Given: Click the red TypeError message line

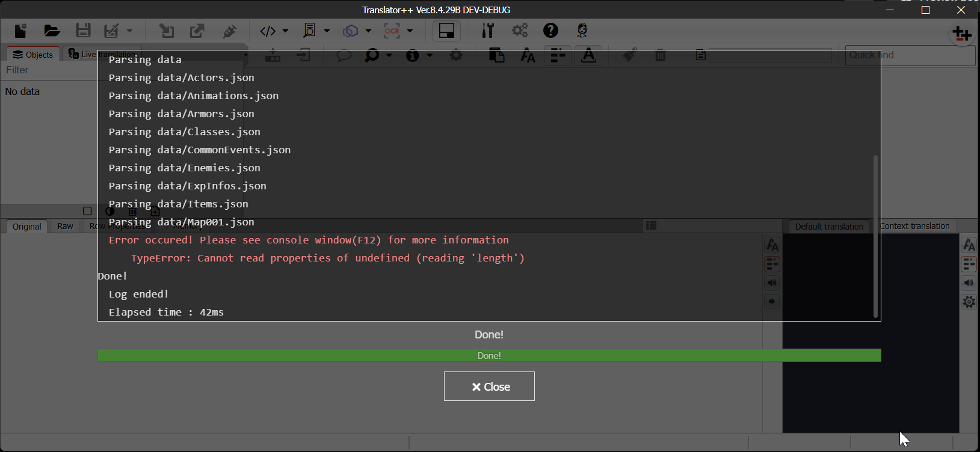Looking at the screenshot, I should pyautogui.click(x=328, y=258).
